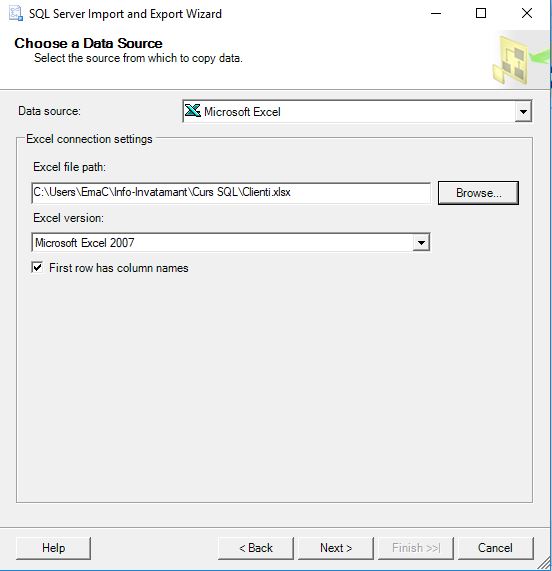Go to the Next wizard step

tap(336, 548)
